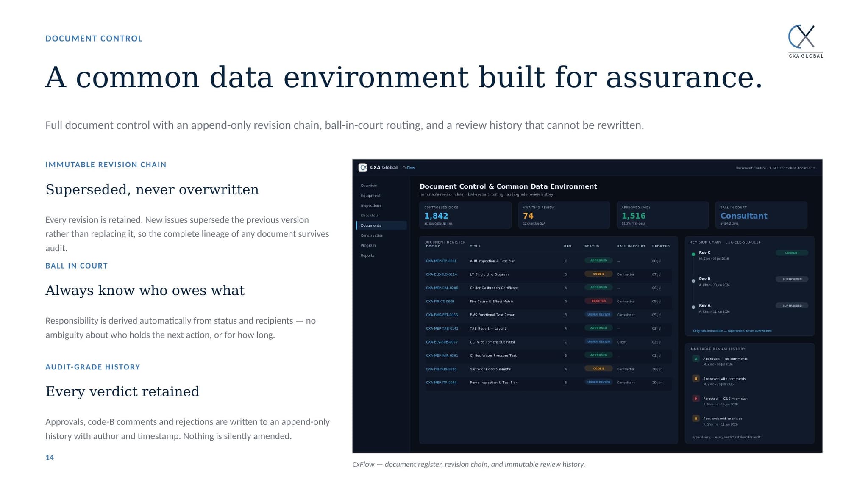Click the 'Superseded, never overwritten' heading
Image resolution: width=868 pixels, height=488 pixels.
[x=152, y=189]
